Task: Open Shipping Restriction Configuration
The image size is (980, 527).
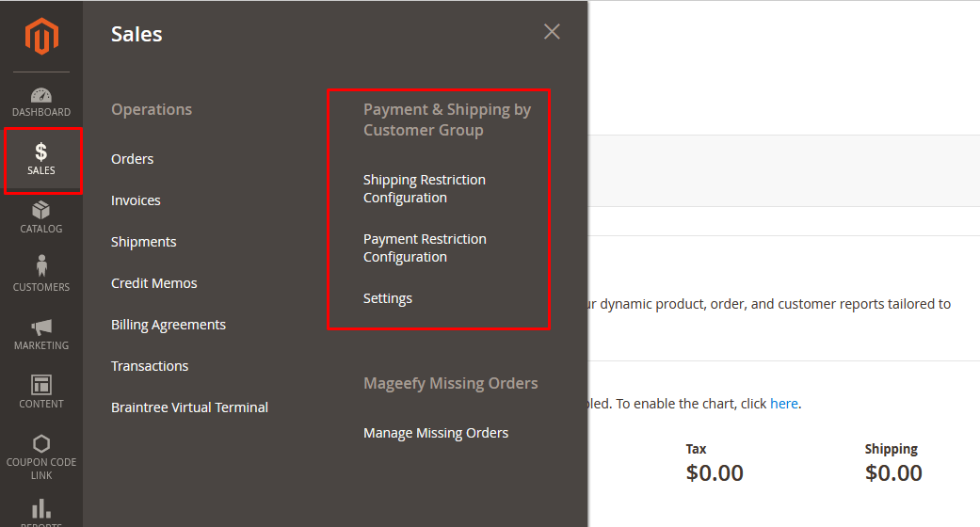Action: 425,188
